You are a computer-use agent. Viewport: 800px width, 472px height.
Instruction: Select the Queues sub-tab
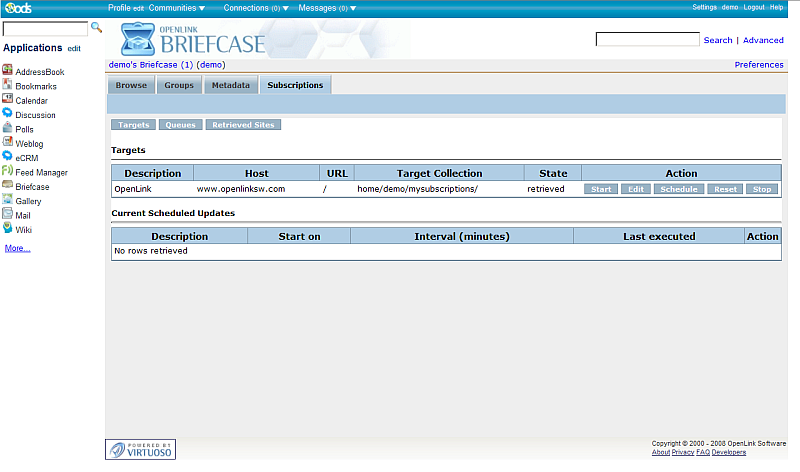[x=180, y=125]
